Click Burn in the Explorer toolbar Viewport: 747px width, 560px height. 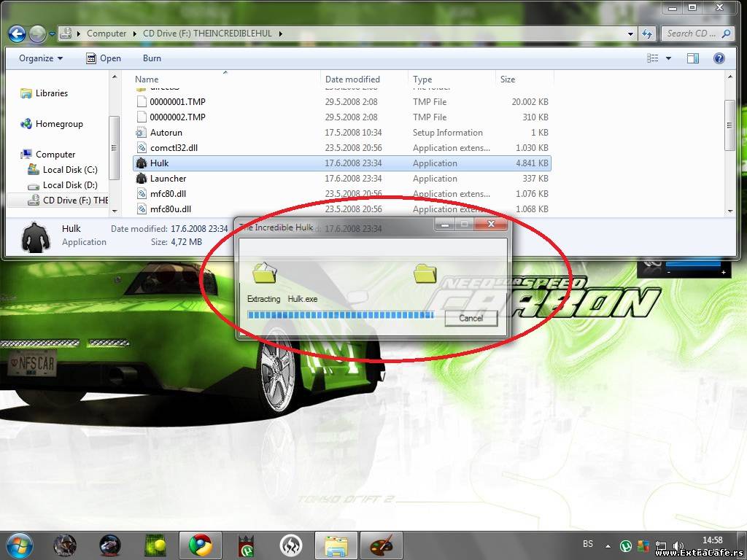[152, 58]
